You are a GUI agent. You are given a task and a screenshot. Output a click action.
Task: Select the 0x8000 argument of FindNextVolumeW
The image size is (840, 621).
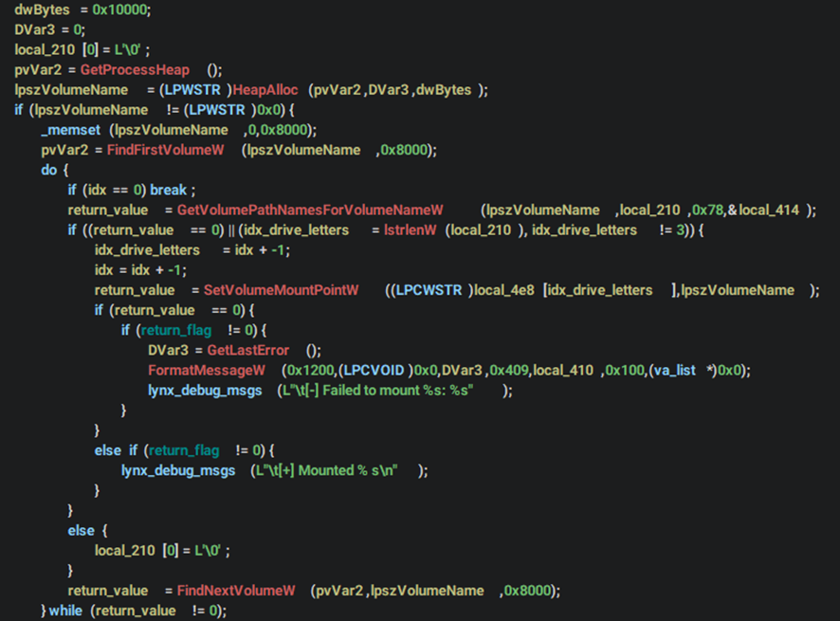pos(527,591)
